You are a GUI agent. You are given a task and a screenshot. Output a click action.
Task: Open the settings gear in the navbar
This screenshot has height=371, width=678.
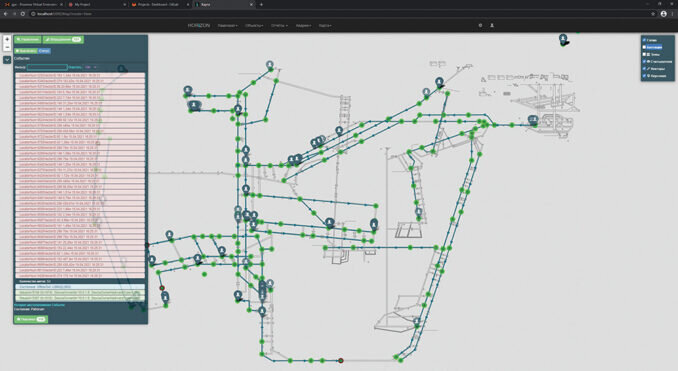click(480, 26)
